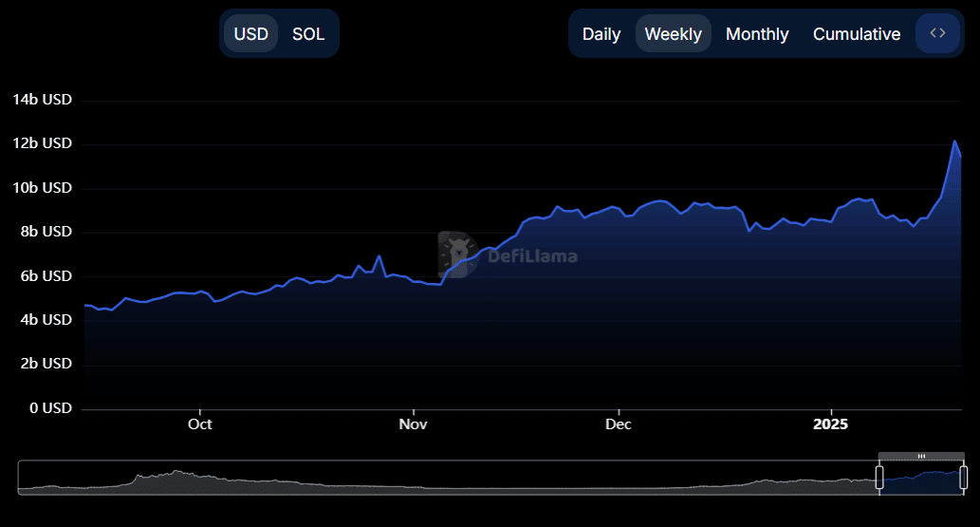The image size is (980, 527).
Task: Click the 10b USD axis label
Action: point(42,188)
